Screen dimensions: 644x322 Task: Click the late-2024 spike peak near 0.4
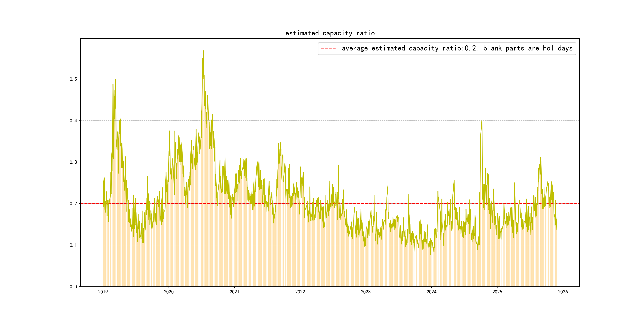482,119
